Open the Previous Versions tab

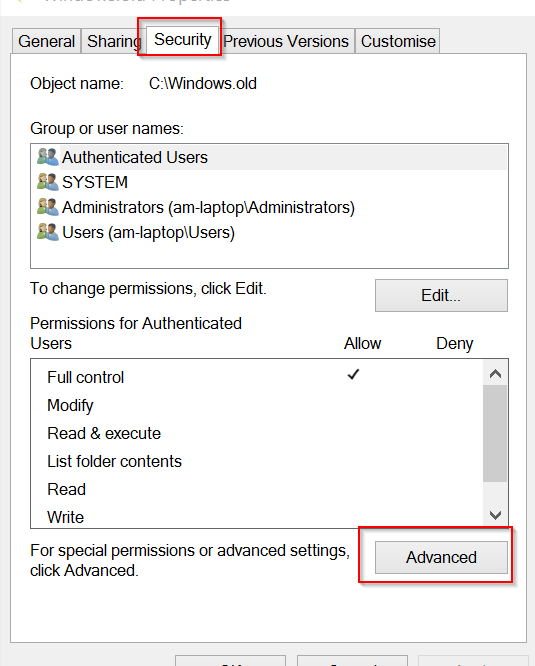pyautogui.click(x=286, y=42)
